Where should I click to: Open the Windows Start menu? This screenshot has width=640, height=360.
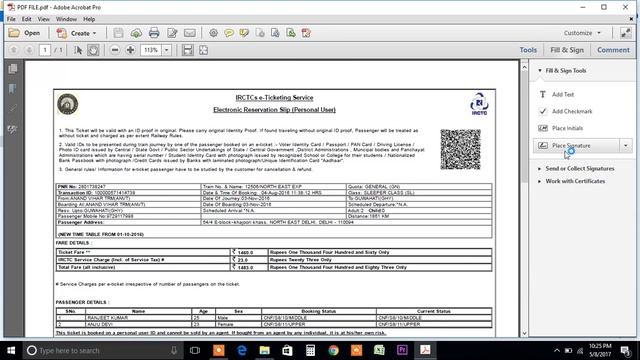[x=11, y=350]
